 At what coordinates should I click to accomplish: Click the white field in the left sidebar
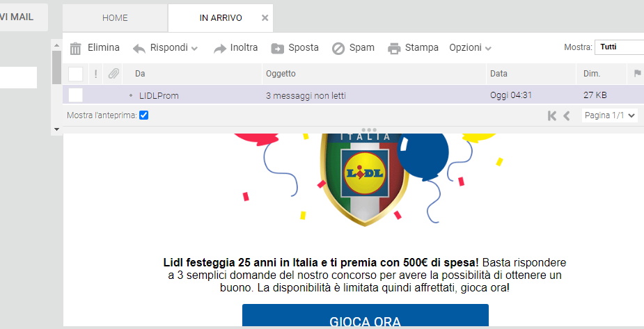(19, 77)
